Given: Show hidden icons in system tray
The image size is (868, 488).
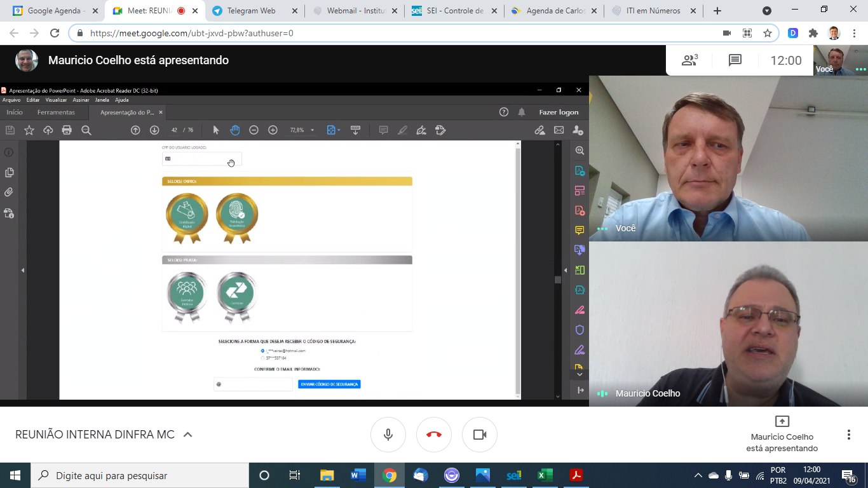Looking at the screenshot, I should (x=698, y=475).
